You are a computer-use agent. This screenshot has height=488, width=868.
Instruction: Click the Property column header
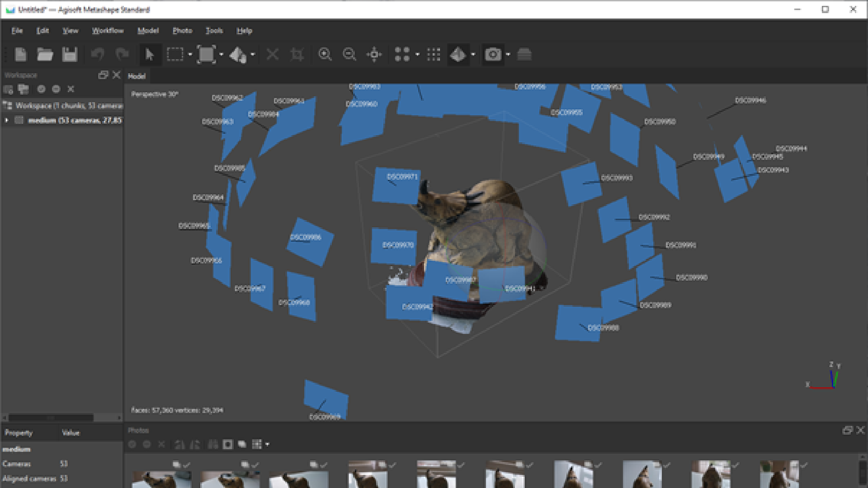point(30,433)
